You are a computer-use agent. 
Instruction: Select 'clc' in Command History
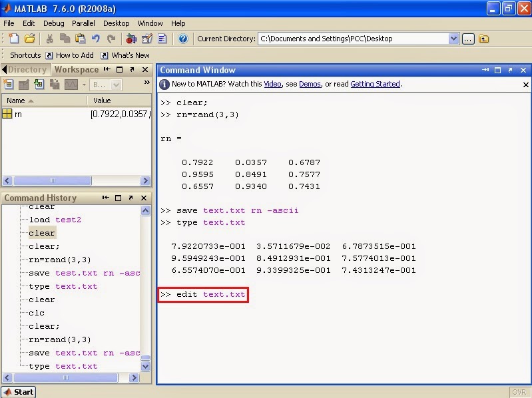coord(37,313)
